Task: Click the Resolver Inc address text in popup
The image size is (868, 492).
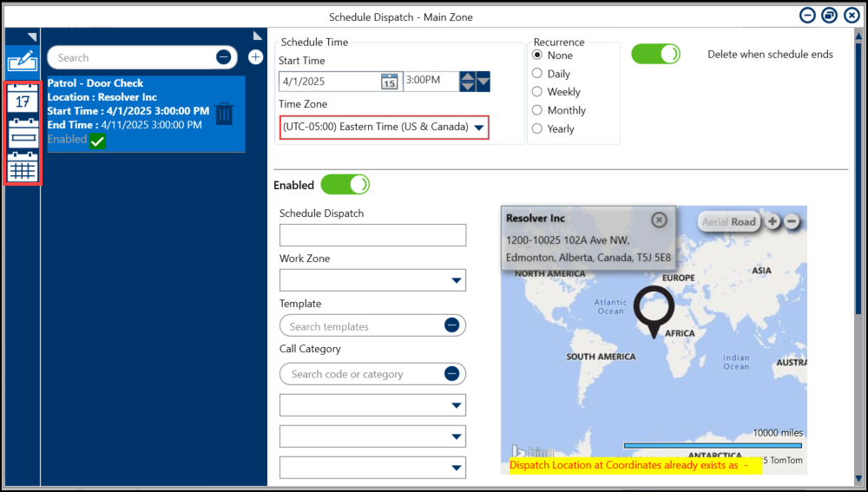Action: [x=588, y=249]
